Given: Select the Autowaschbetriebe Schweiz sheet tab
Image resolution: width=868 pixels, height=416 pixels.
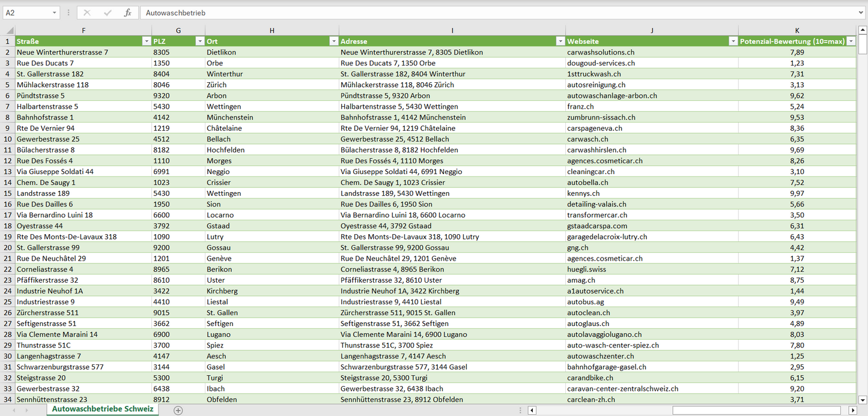Looking at the screenshot, I should pos(102,409).
